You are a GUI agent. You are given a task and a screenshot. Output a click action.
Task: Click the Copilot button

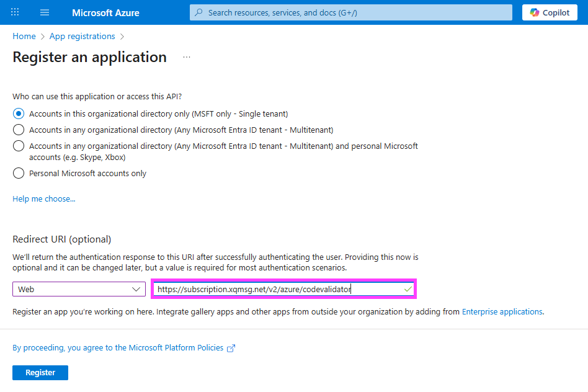(550, 12)
